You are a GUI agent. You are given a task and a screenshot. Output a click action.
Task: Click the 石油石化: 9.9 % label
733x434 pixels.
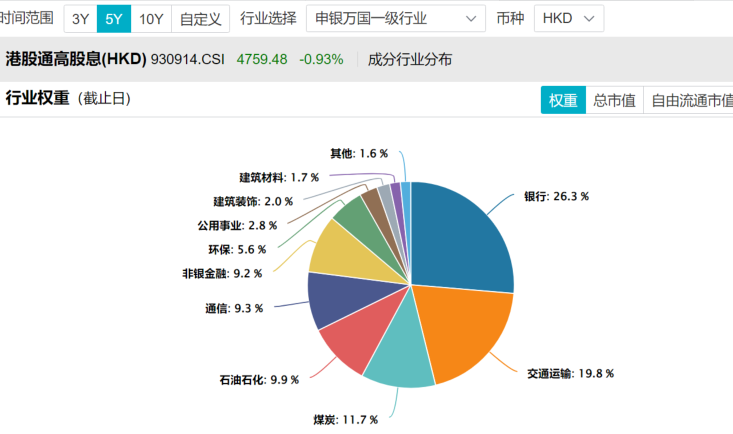[x=259, y=380]
